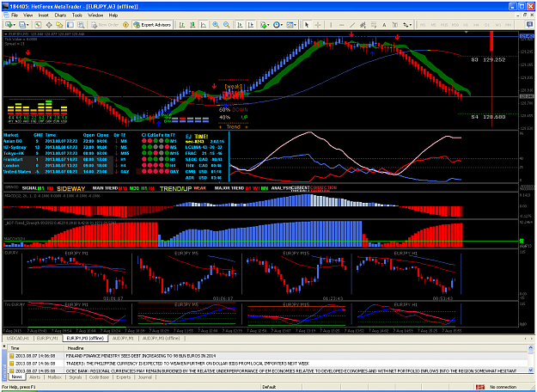Image resolution: width=537 pixels, height=392 pixels.
Task: Open the Help menu
Action: pos(113,15)
